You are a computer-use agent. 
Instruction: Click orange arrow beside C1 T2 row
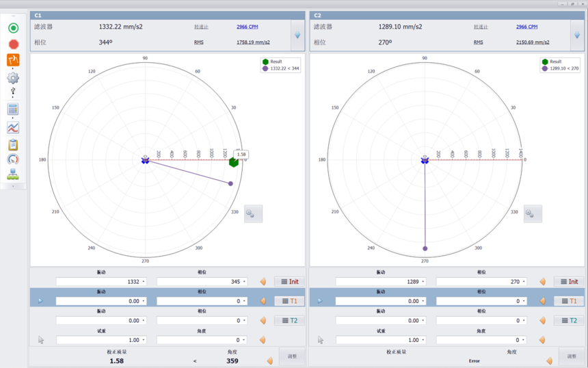263,321
